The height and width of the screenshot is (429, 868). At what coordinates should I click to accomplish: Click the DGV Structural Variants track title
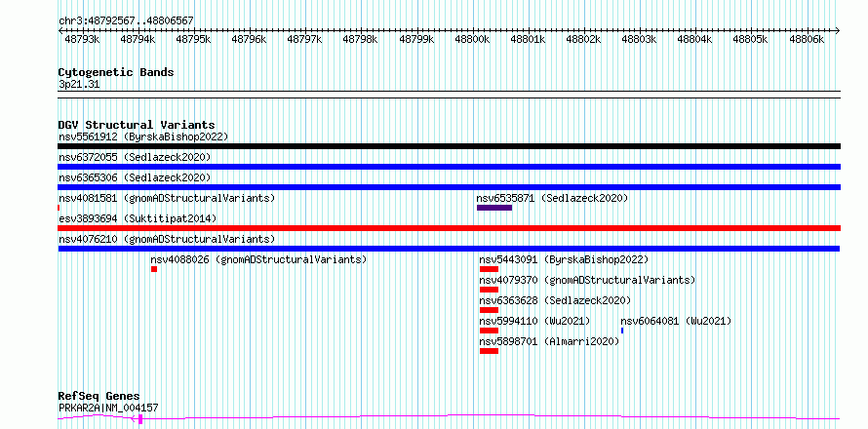[x=137, y=125]
